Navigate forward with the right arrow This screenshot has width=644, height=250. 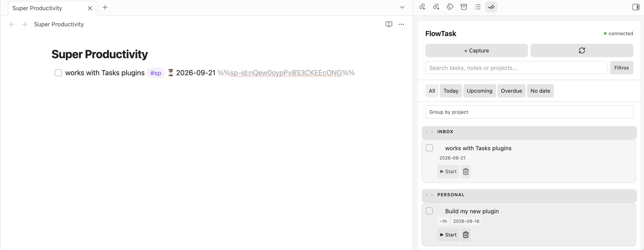coord(24,24)
